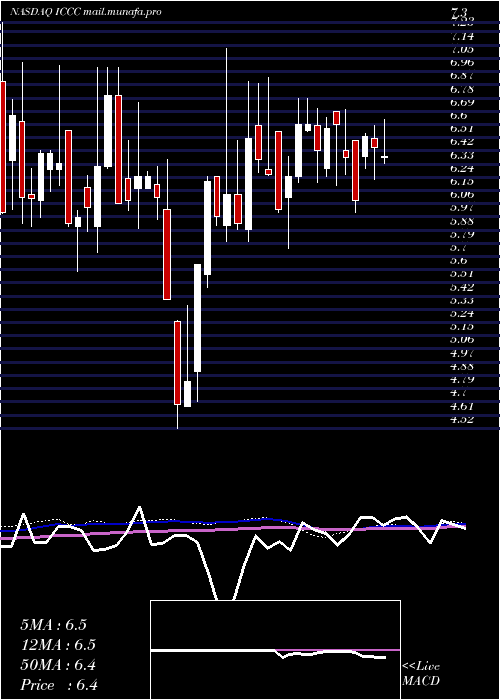Click the 4.97 price axis label
500x700 pixels.
tap(462, 354)
